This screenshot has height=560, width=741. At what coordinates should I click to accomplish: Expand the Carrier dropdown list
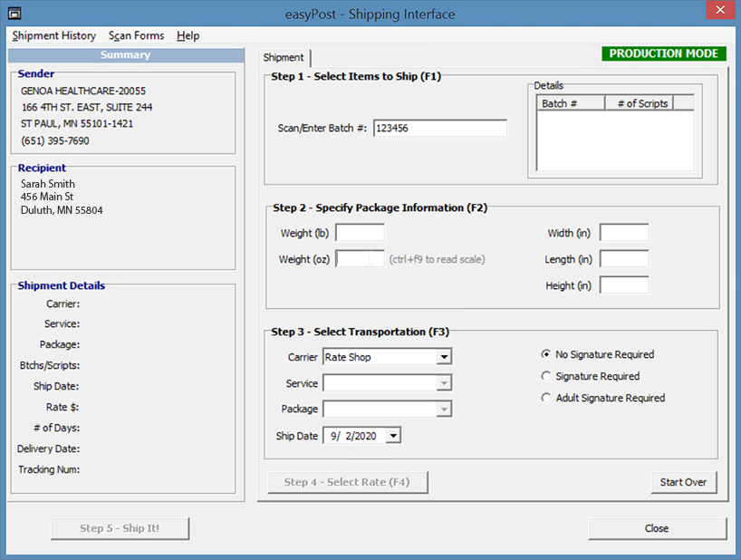click(x=443, y=357)
